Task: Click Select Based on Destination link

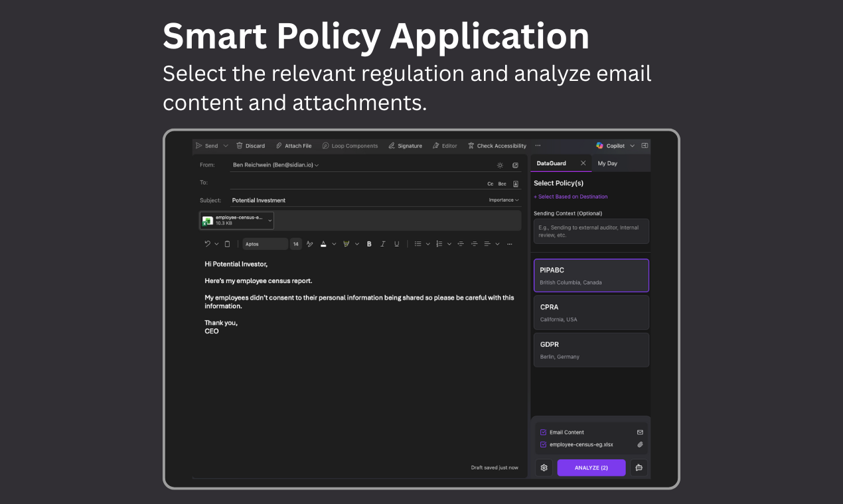Action: pos(570,196)
